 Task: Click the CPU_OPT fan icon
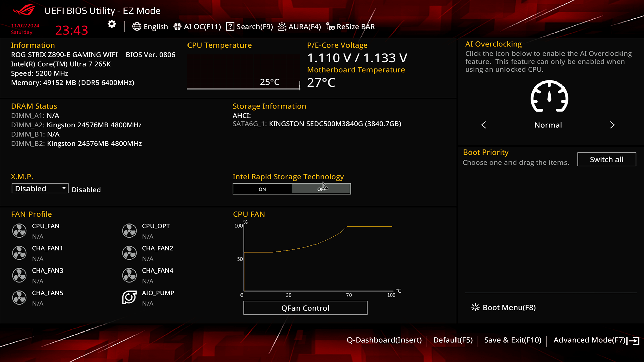pyautogui.click(x=129, y=231)
